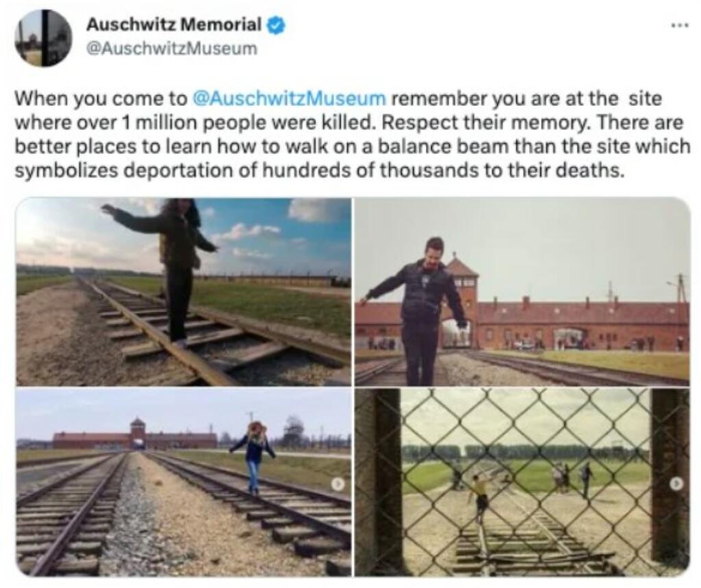Click the tweet line starting "When you come to"
This screenshot has width=701, height=588.
[338, 99]
